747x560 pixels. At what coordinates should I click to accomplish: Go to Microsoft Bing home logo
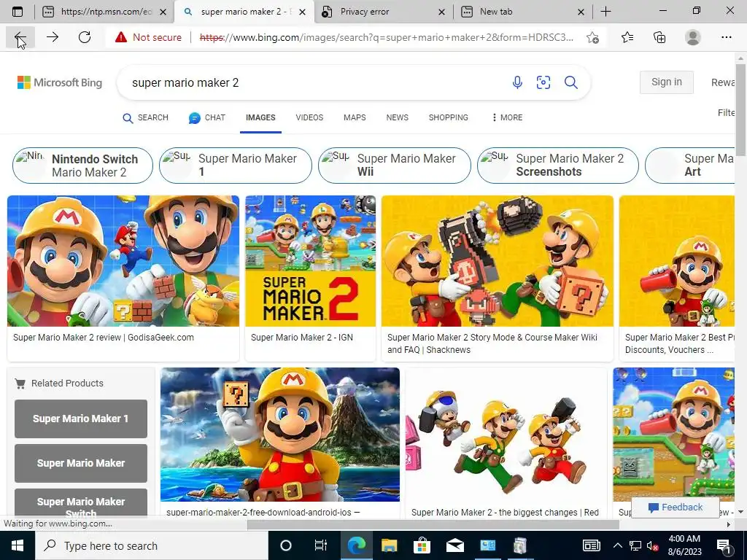[60, 82]
